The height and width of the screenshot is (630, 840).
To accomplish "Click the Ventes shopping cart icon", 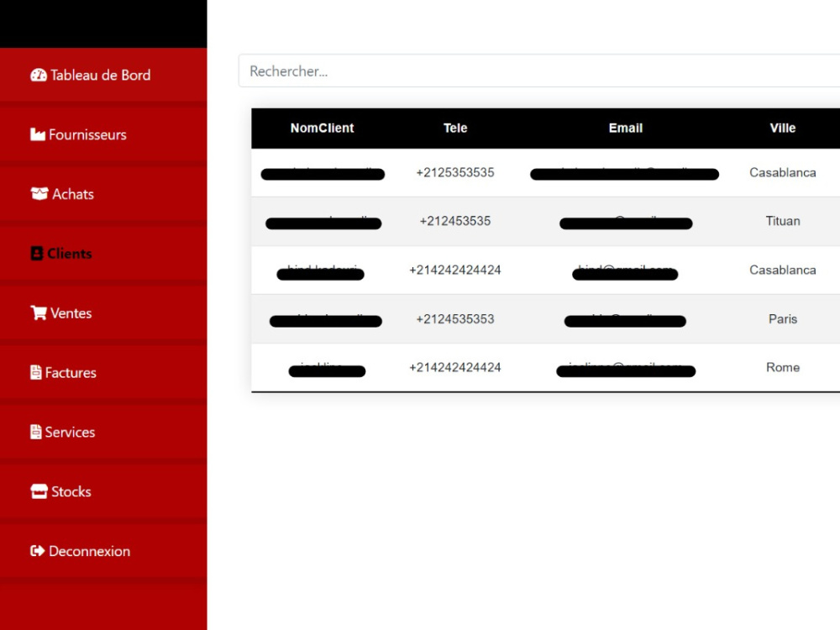I will click(39, 312).
